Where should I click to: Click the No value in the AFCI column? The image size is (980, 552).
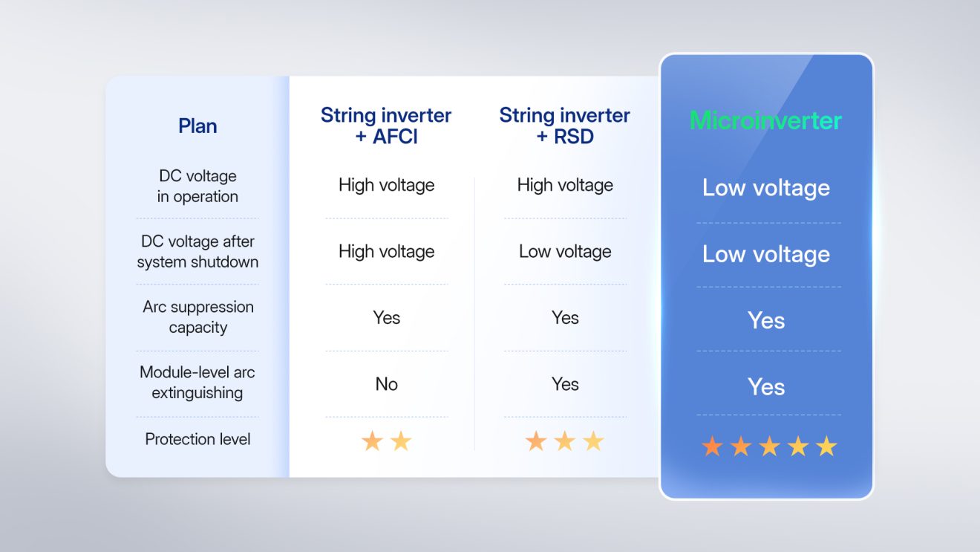click(x=386, y=384)
